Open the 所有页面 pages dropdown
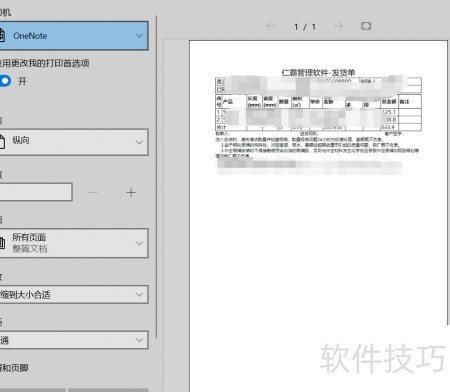The height and width of the screenshot is (392, 450). (74, 243)
